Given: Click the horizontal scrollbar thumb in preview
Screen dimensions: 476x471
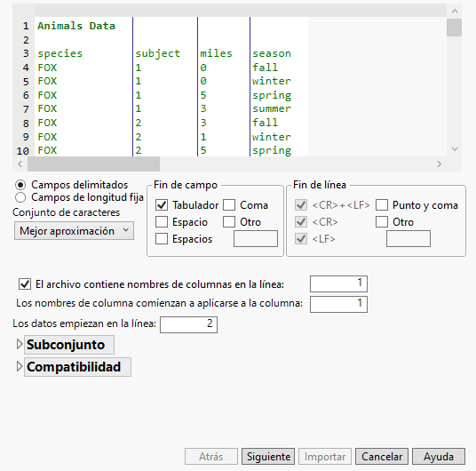Looking at the screenshot, I should pos(93,164).
